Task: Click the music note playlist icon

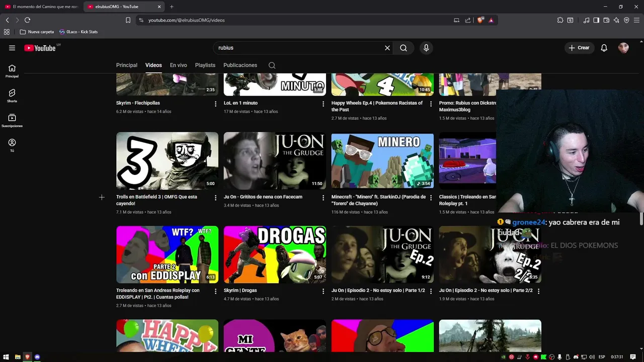Action: pyautogui.click(x=586, y=20)
